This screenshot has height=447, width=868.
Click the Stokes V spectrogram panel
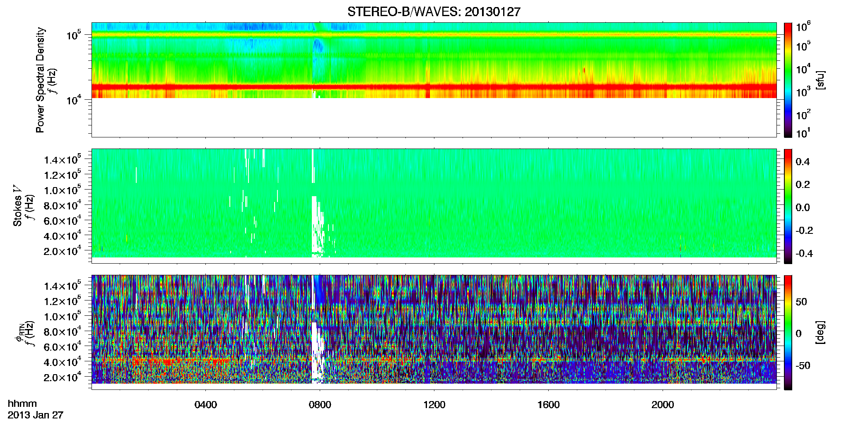pyautogui.click(x=434, y=206)
